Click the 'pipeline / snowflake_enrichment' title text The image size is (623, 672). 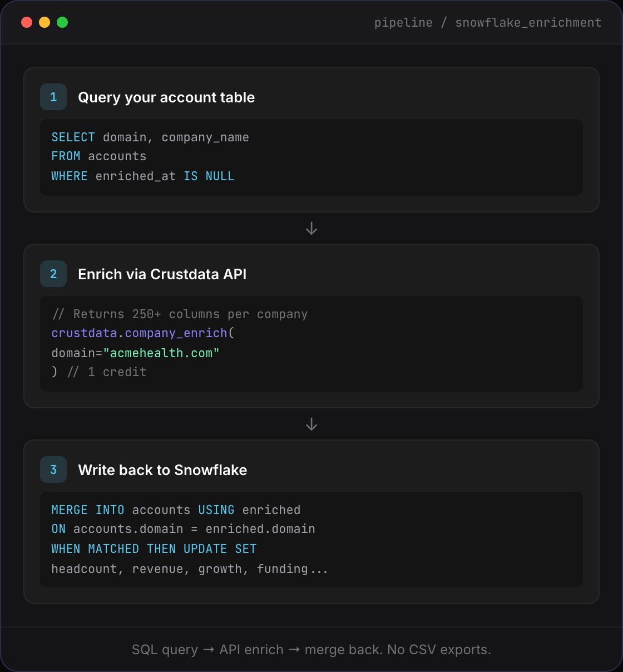point(488,23)
